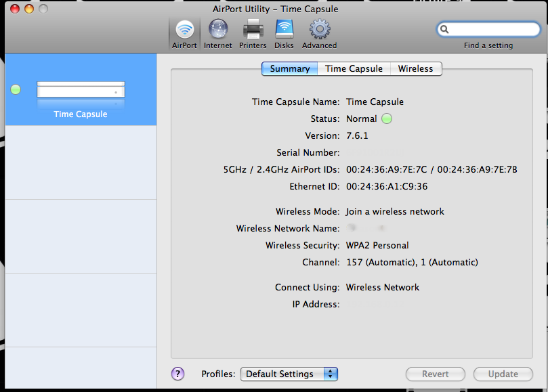Image resolution: width=548 pixels, height=392 pixels.
Task: Minimize the AirPort Utility window
Action: pos(29,9)
